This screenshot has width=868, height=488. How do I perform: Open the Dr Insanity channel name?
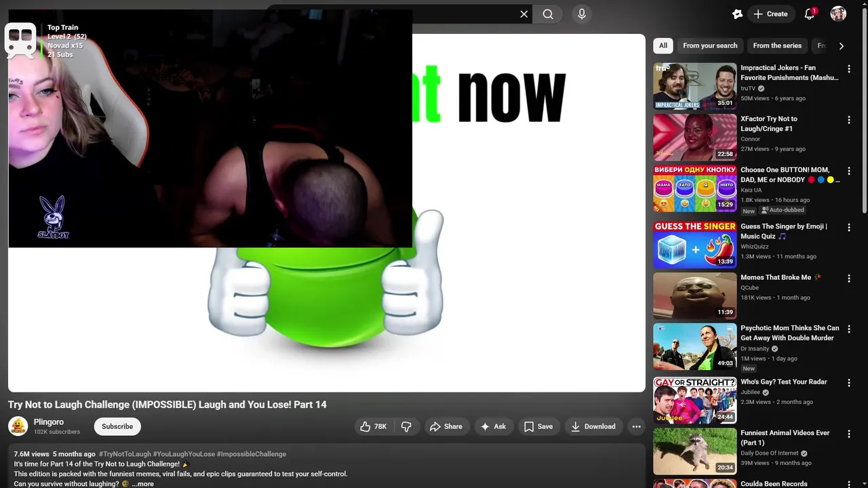755,348
